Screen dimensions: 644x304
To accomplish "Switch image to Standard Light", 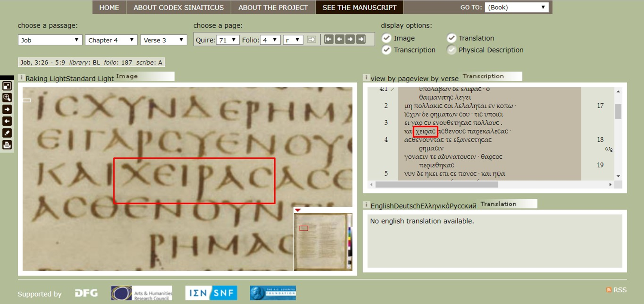I will (x=90, y=79).
